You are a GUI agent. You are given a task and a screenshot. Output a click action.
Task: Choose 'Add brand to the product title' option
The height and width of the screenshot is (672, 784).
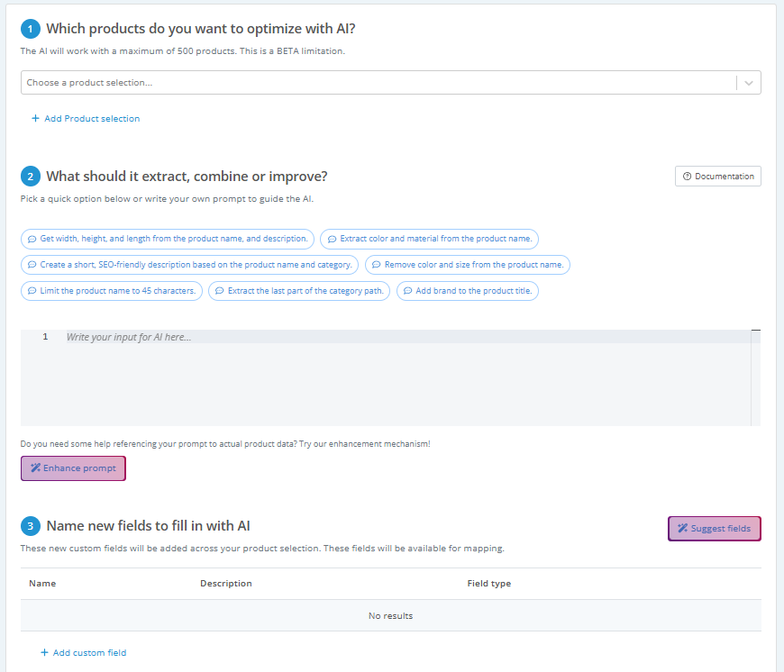468,291
